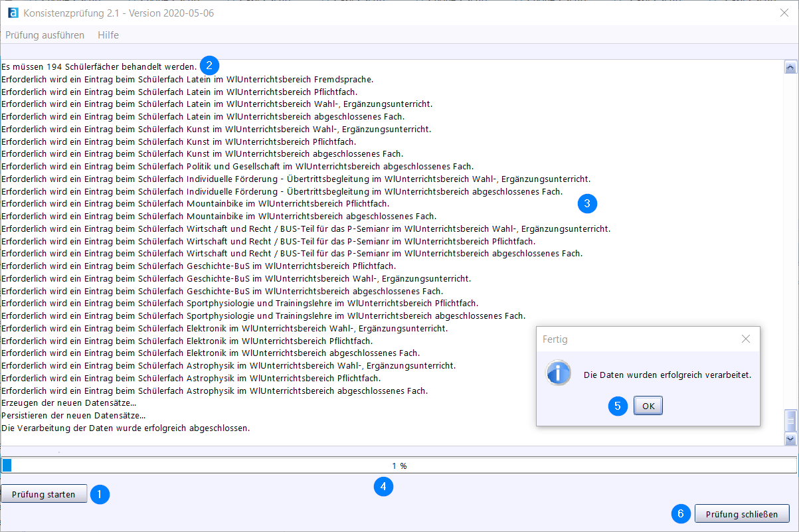Click the scrollbar thumb in log area
The height and width of the screenshot is (532, 799).
790,421
